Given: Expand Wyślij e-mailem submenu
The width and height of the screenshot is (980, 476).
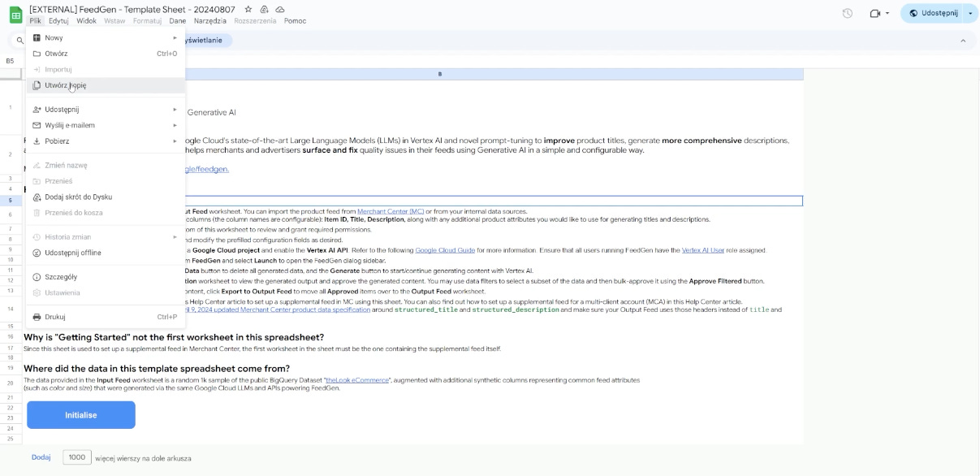Looking at the screenshot, I should click(106, 125).
